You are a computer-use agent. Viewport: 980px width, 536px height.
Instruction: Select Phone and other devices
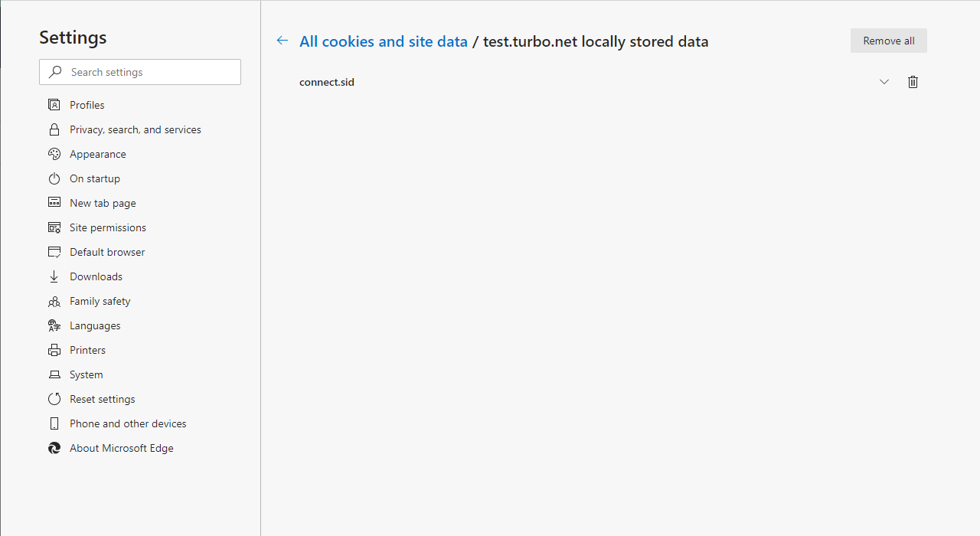pos(128,423)
